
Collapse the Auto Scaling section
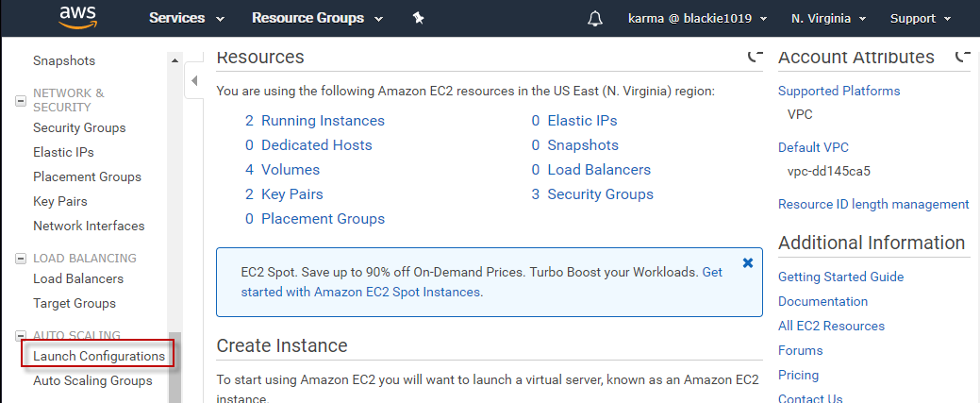click(x=21, y=335)
